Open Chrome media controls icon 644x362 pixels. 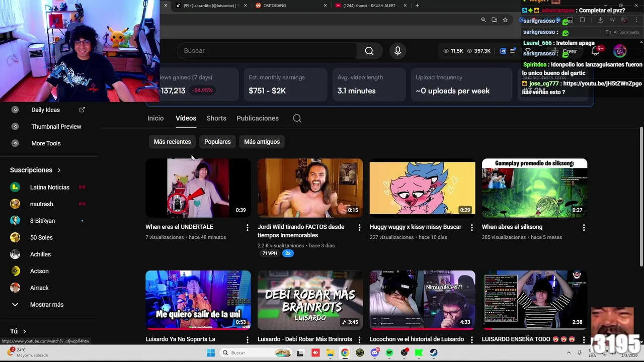point(612,20)
